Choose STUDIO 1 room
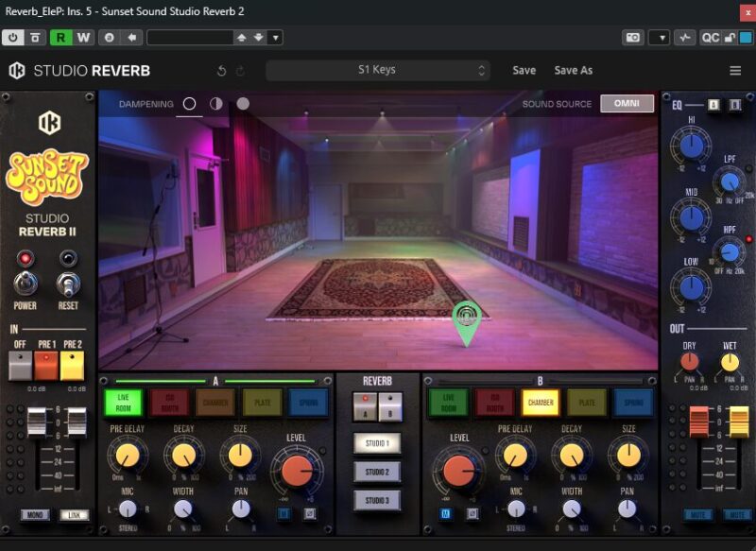 pos(377,443)
